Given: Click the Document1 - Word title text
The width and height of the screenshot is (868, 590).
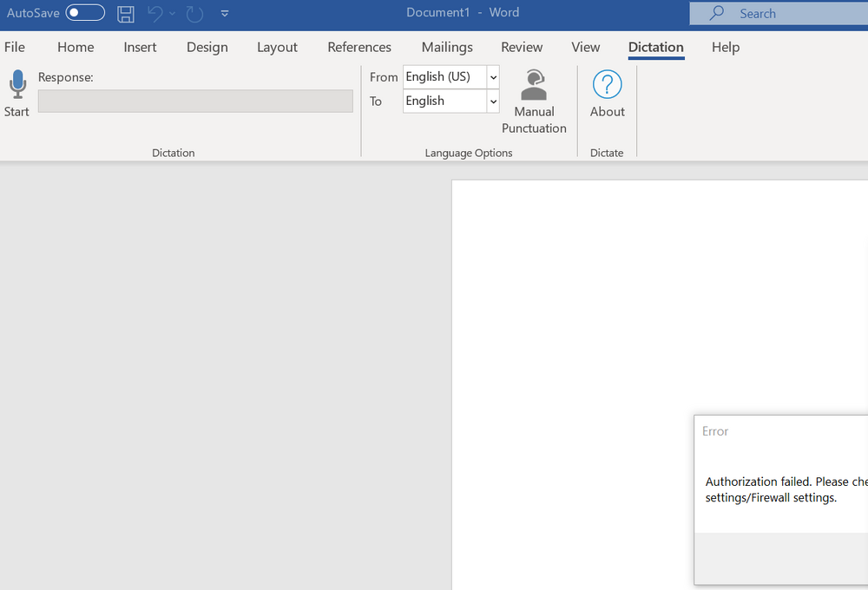Looking at the screenshot, I should 463,13.
